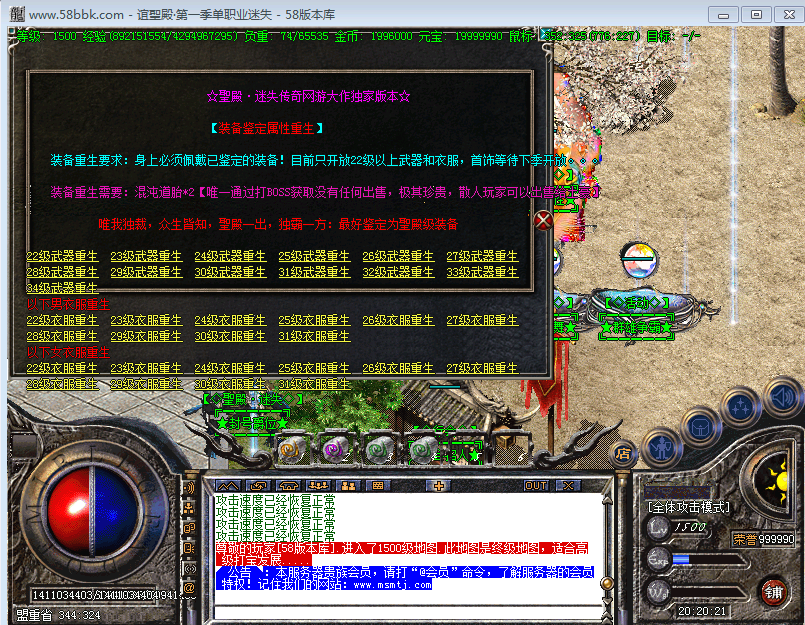Click the blue Exp progress bar
Image resolution: width=805 pixels, height=625 pixels.
708,559
